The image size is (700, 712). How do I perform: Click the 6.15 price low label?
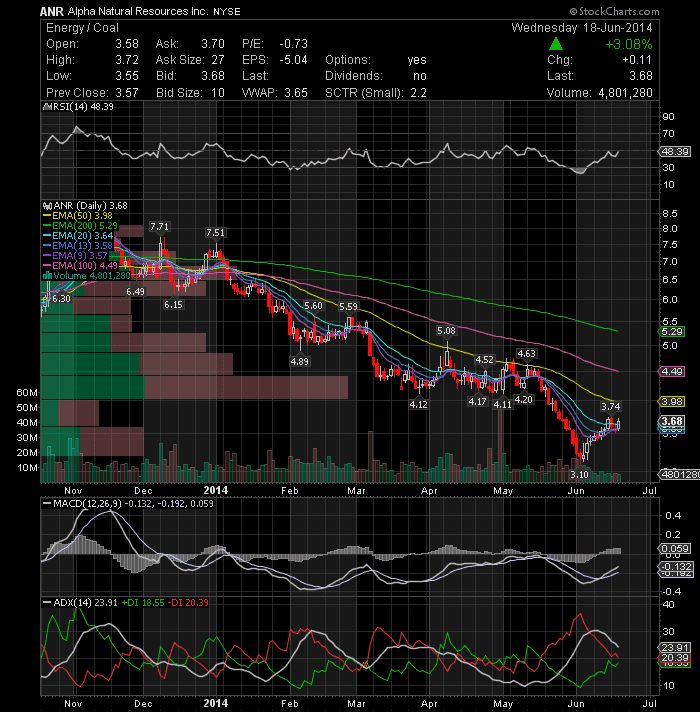(173, 305)
